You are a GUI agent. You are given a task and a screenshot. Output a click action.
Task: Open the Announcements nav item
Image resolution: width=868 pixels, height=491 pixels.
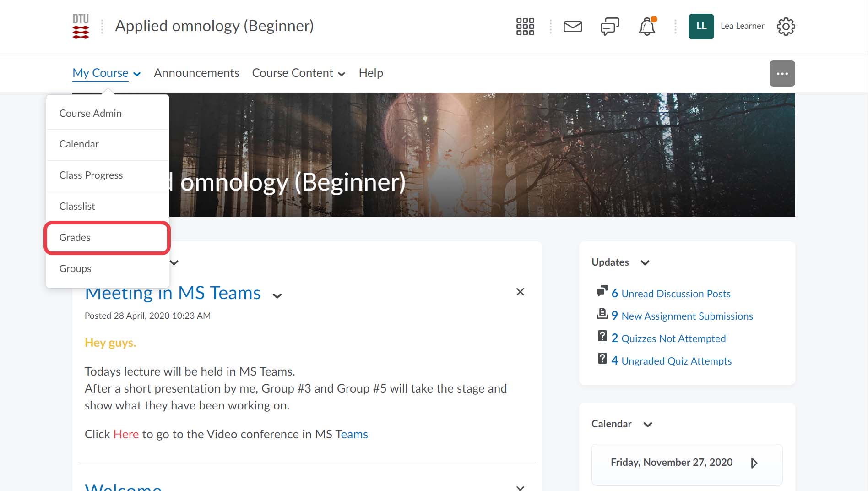196,73
